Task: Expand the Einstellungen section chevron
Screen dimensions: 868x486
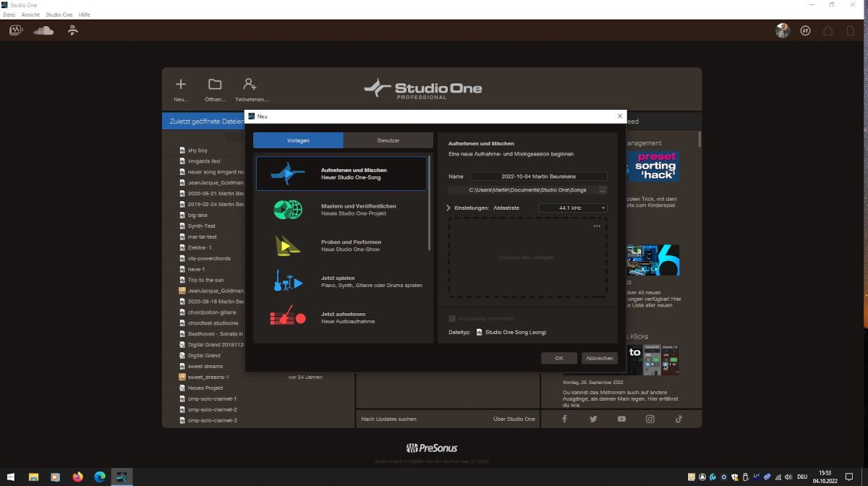Action: [448, 208]
